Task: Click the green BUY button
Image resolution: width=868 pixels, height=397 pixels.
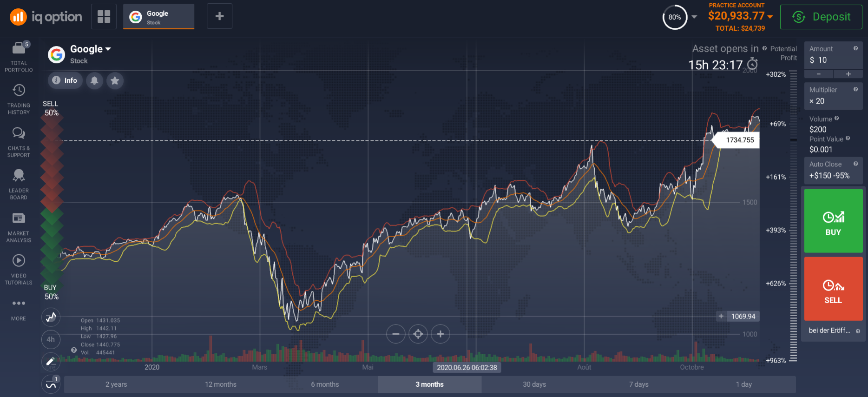Action: (x=833, y=221)
